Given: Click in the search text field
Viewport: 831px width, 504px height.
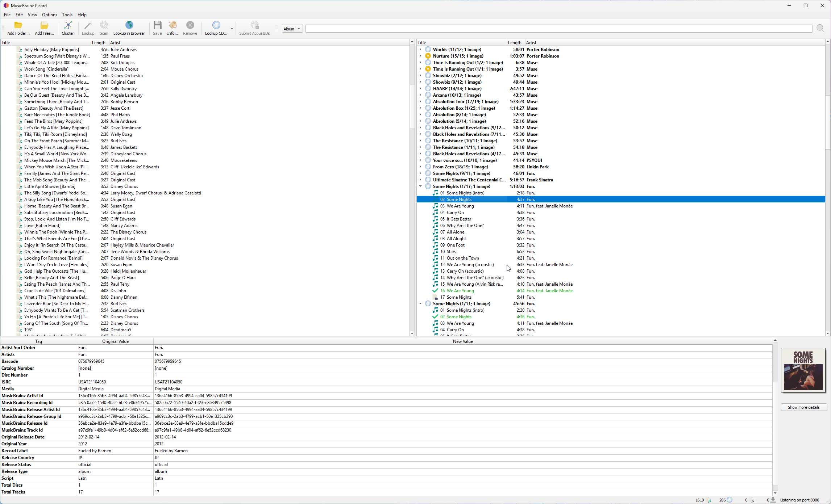Looking at the screenshot, I should coord(558,29).
